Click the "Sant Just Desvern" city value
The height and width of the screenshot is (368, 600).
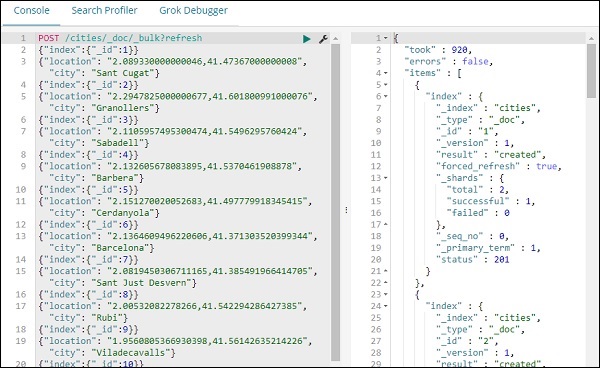[x=141, y=283]
